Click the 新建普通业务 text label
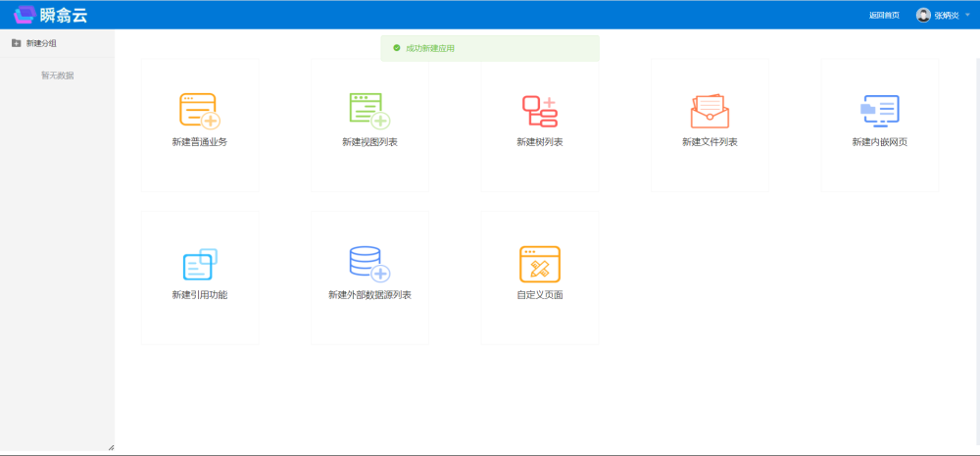 coord(199,142)
